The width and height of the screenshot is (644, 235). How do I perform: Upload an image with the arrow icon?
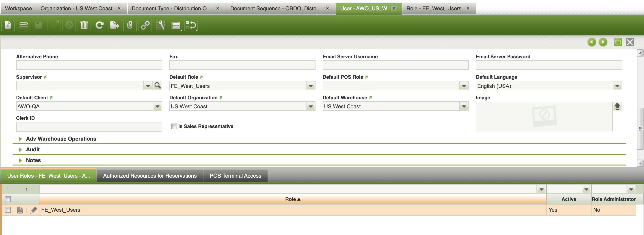click(x=617, y=106)
